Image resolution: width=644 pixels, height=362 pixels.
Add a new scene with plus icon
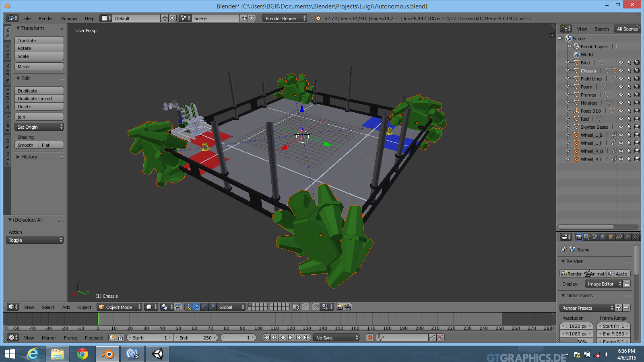244,18
